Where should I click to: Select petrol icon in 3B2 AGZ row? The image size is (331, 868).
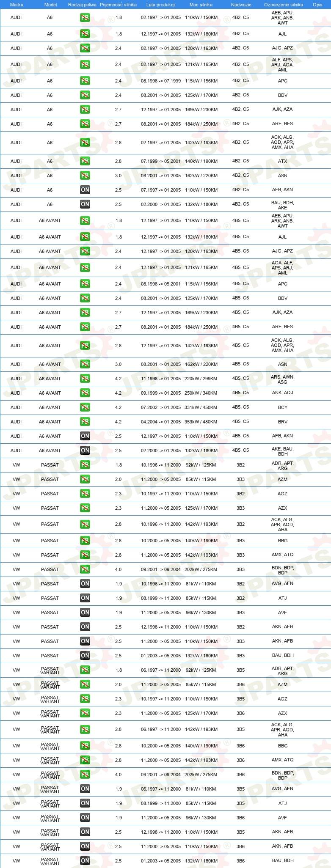pos(85,494)
